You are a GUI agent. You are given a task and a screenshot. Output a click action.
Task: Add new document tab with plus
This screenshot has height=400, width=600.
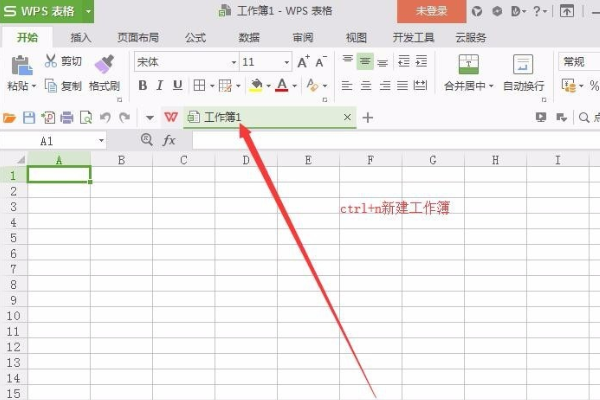pyautogui.click(x=367, y=118)
